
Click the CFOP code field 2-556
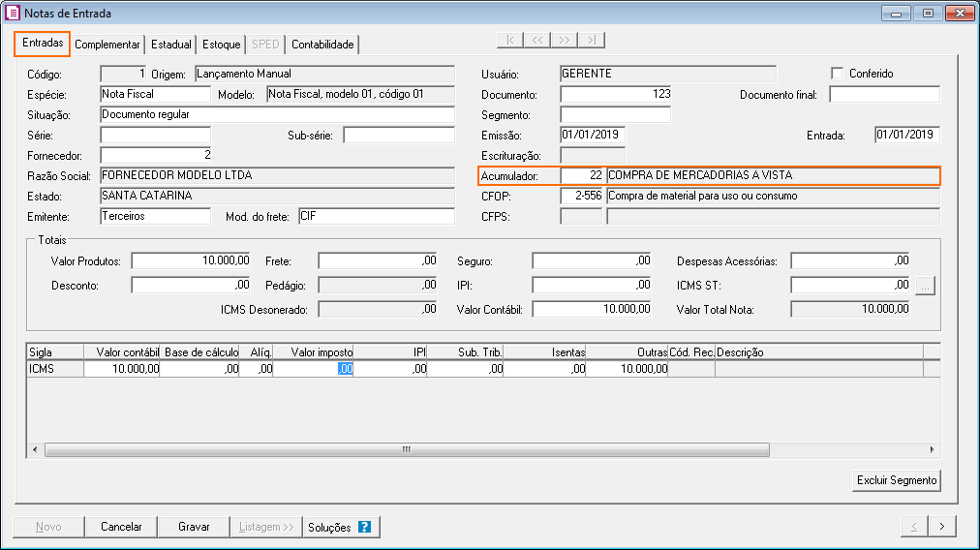pos(582,197)
